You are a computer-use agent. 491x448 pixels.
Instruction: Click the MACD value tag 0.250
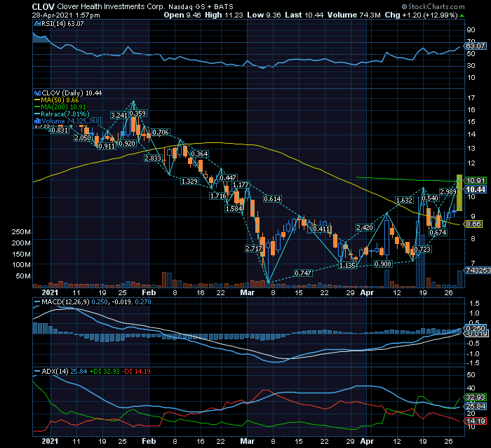point(476,328)
